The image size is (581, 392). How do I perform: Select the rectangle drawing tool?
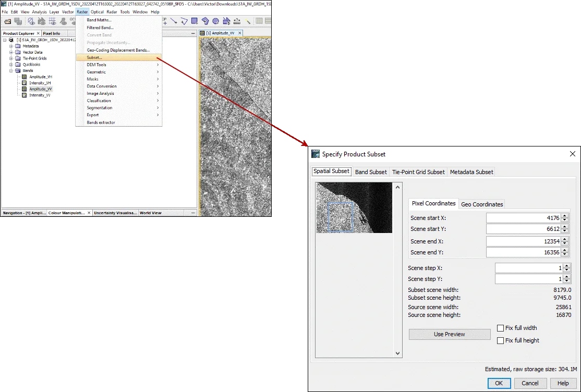click(x=195, y=21)
